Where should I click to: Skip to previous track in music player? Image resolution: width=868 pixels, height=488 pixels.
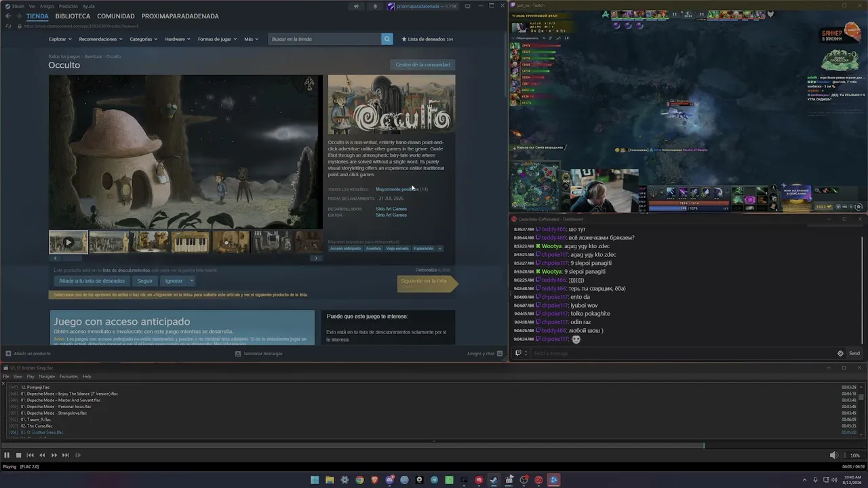click(30, 455)
